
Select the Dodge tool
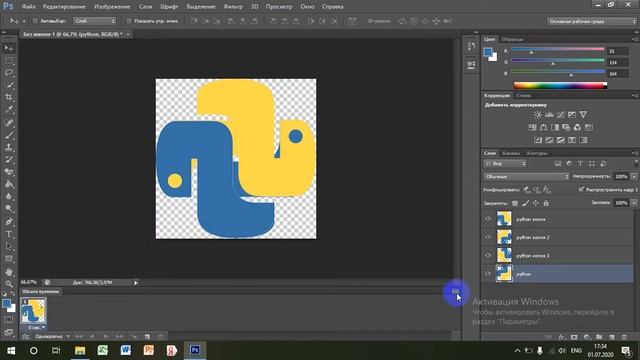click(9, 209)
